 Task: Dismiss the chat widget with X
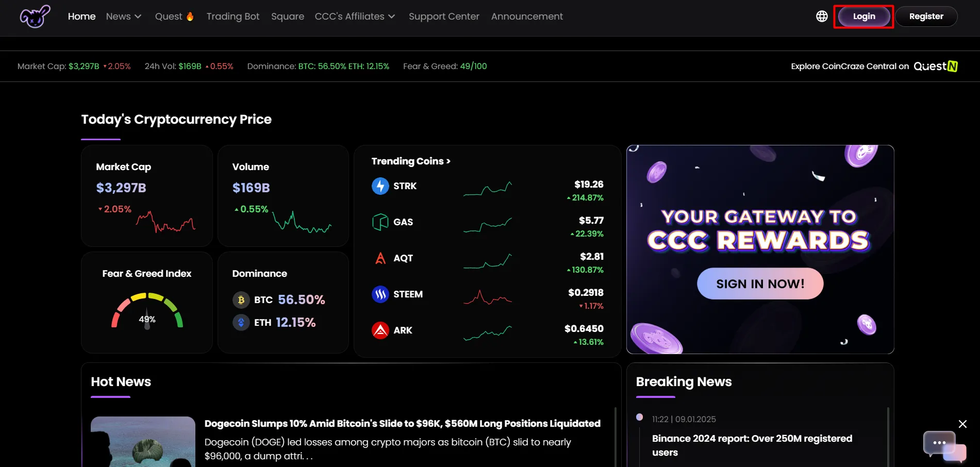[x=962, y=424]
